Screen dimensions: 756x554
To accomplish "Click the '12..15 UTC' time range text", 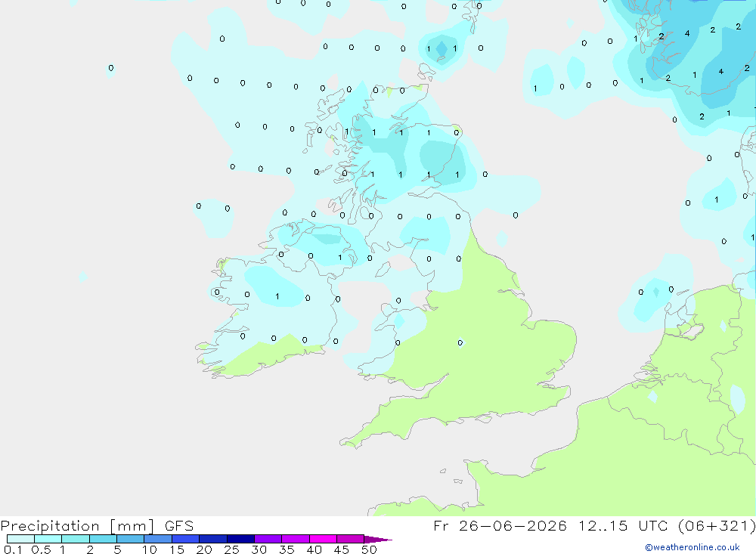I will [x=623, y=526].
